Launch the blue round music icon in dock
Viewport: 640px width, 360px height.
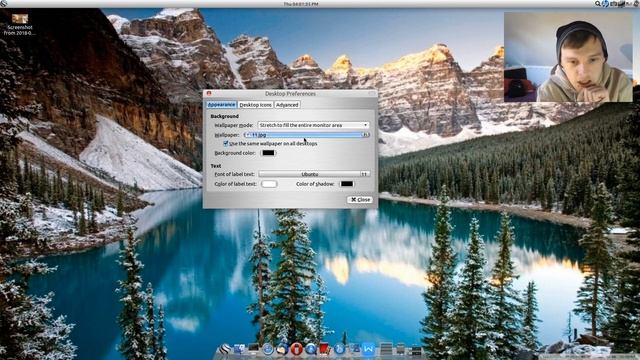pyautogui.click(x=340, y=349)
